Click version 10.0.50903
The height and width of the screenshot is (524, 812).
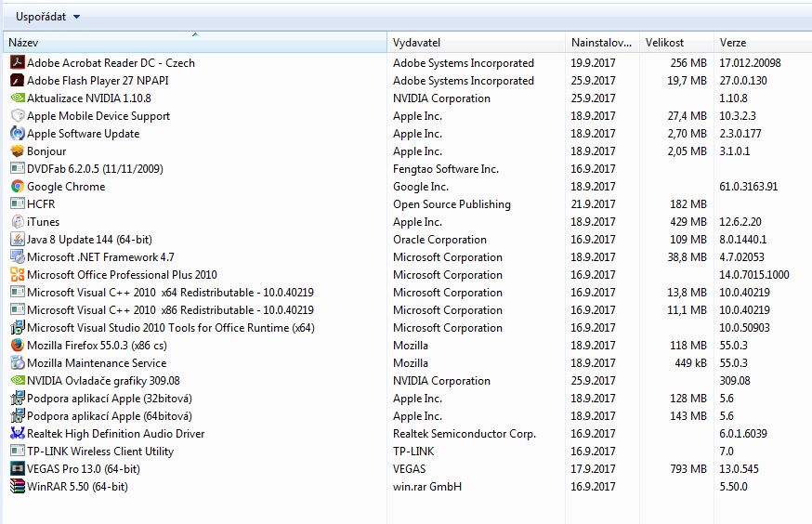745,327
